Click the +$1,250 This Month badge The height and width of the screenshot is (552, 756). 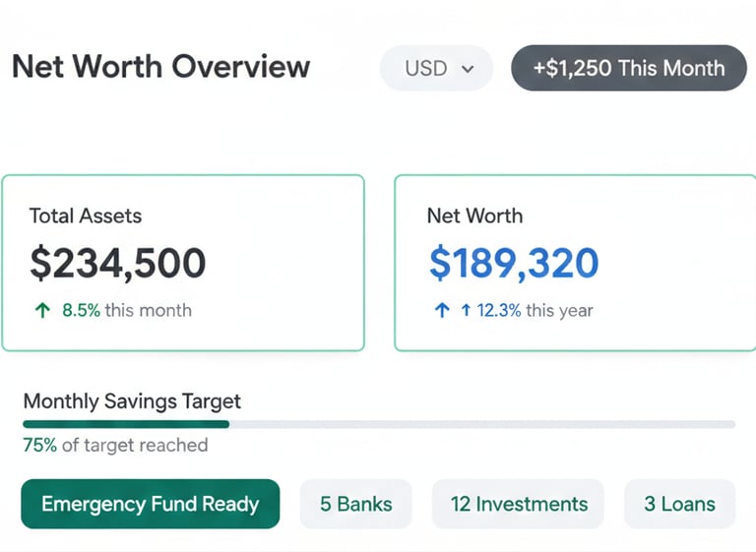coord(628,69)
